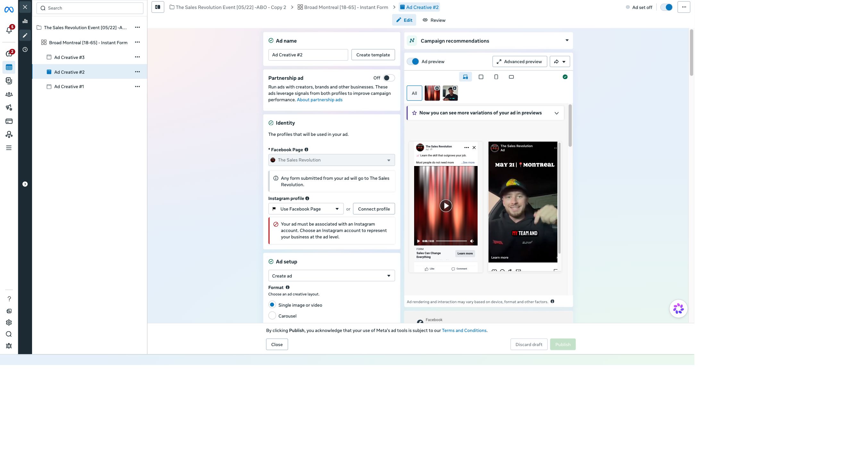The image size is (868, 456).
Task: Open more options for Sales Revolution campaign row
Action: point(138,27)
